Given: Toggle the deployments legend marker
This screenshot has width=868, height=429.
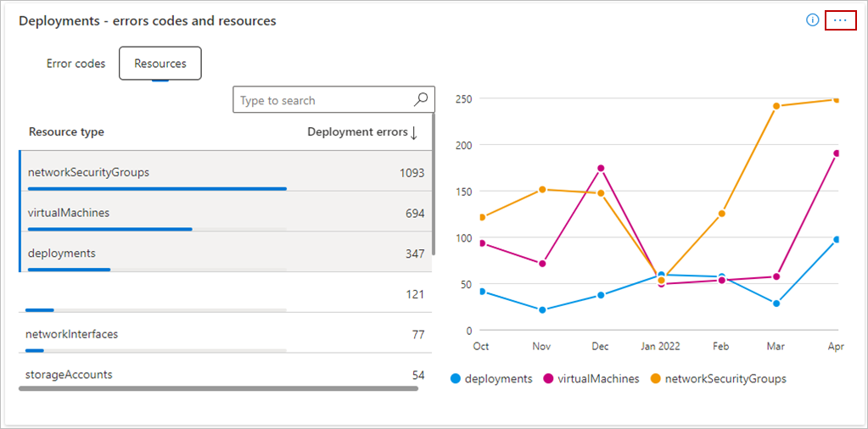Looking at the screenshot, I should (456, 379).
